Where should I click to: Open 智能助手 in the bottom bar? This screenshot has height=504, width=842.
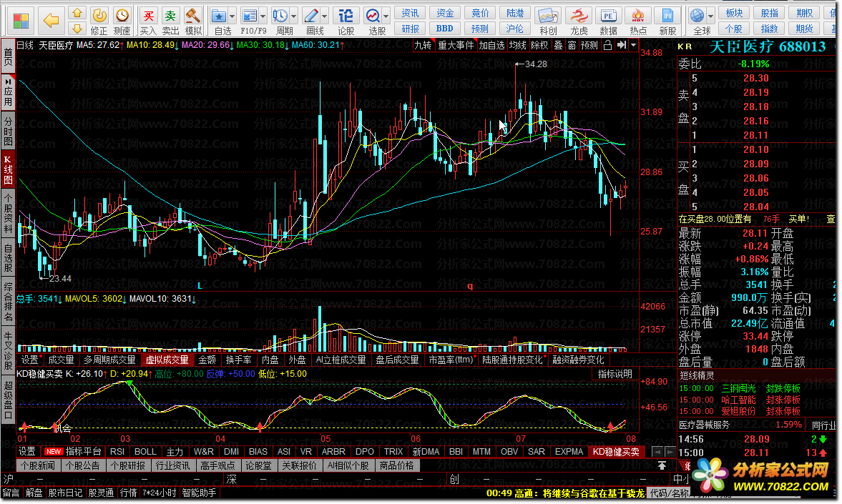pyautogui.click(x=199, y=493)
